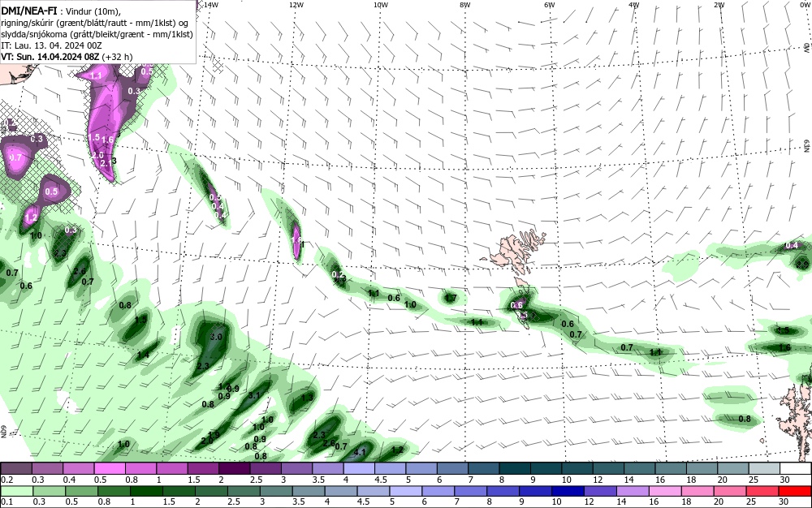Screen dimensions: 812x508
Task: Click the dull mauve swatch labeled 0.2
Action: (16, 469)
